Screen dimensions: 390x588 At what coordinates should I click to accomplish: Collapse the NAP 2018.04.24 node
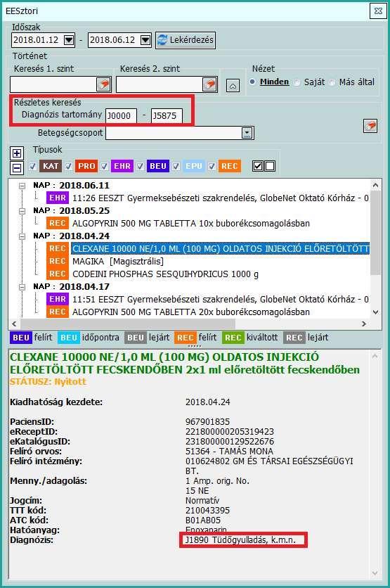pyautogui.click(x=22, y=236)
